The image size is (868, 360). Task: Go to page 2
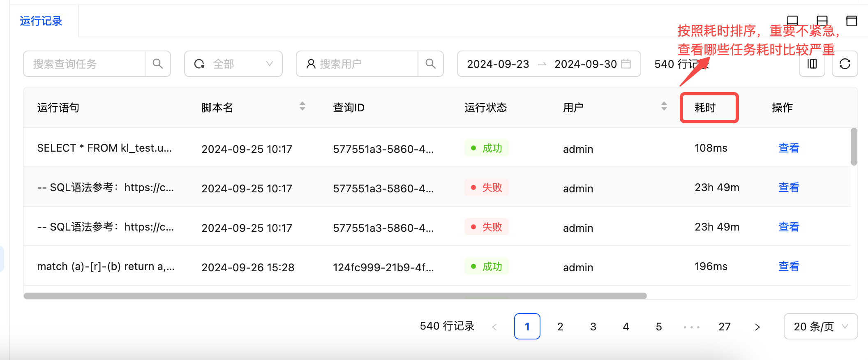[560, 327]
